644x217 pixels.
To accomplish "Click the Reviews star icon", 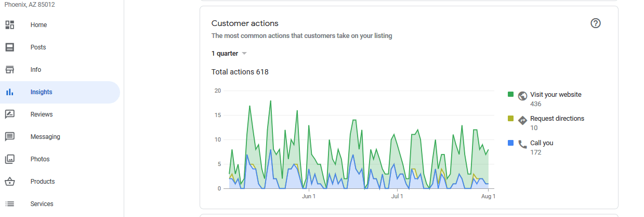I will click(x=9, y=114).
